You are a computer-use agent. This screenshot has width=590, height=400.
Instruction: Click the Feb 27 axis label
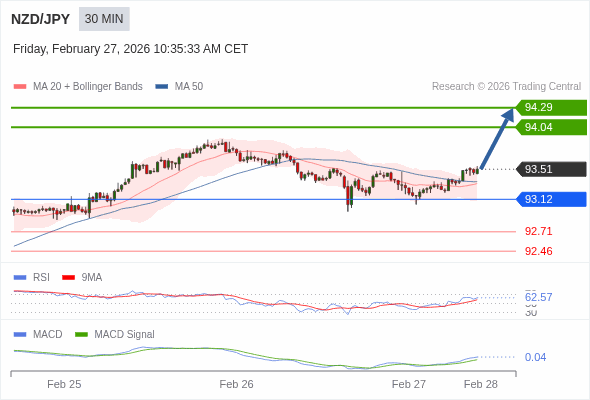409,384
